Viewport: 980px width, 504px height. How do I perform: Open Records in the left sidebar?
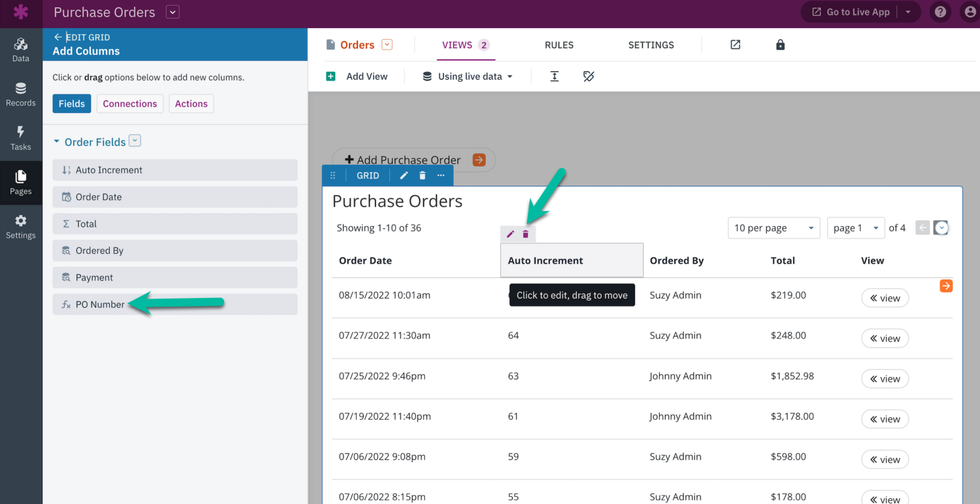(x=21, y=95)
